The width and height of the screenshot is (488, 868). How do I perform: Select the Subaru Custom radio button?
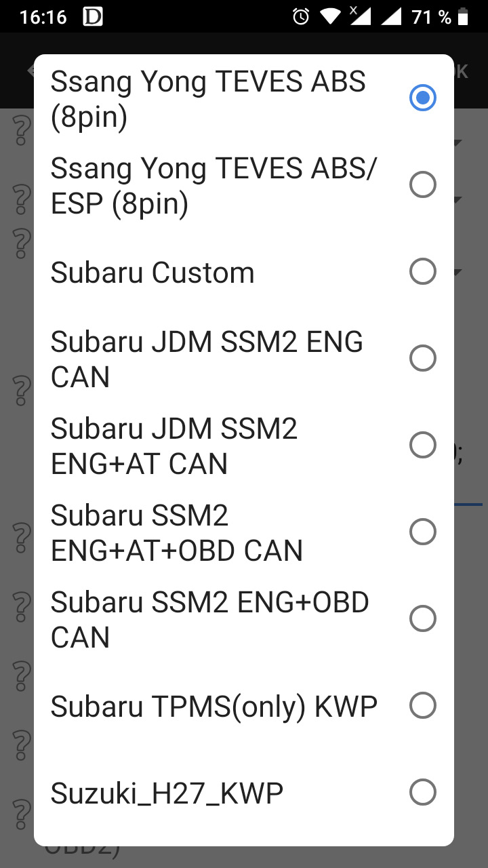[422, 272]
